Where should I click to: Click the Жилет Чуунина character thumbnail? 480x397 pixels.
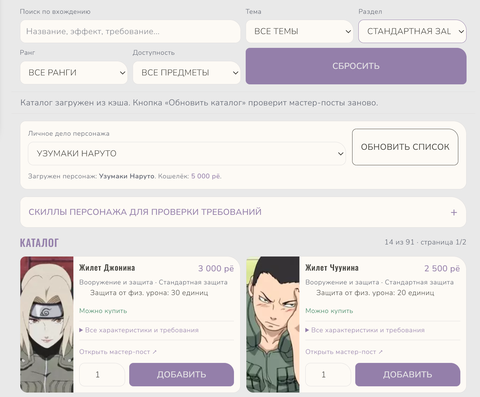(x=273, y=324)
